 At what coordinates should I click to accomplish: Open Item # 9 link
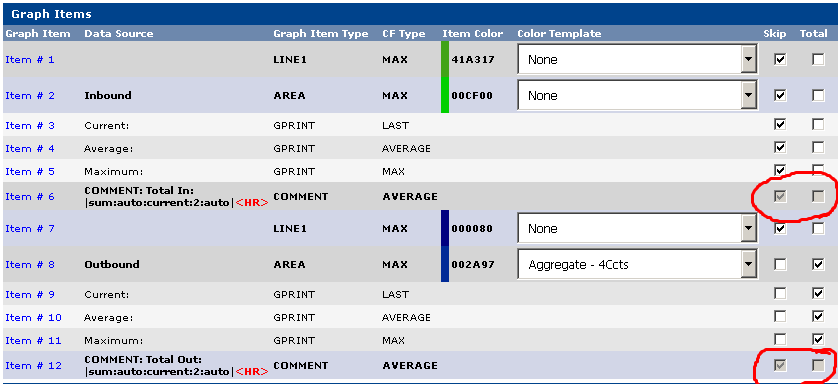[x=30, y=294]
